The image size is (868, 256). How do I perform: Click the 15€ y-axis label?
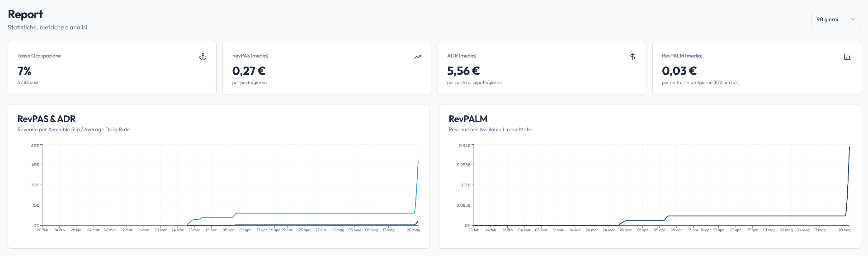click(x=35, y=205)
